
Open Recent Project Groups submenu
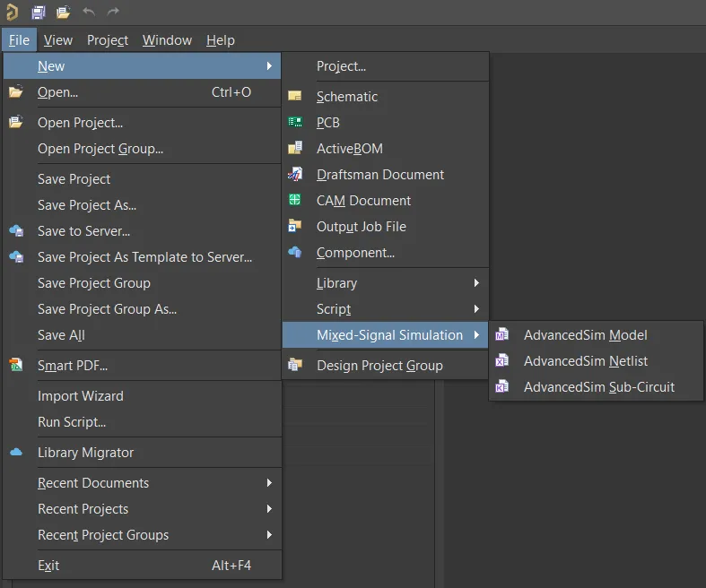click(x=269, y=535)
